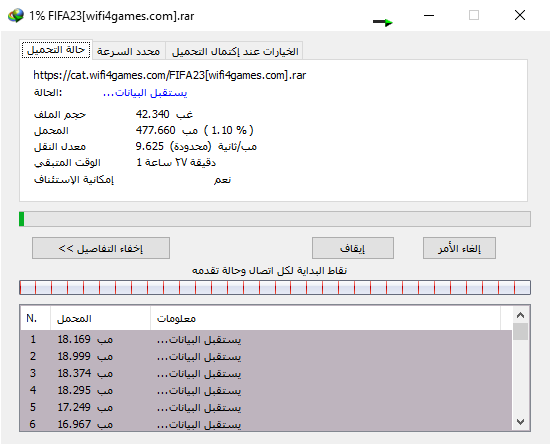Click the IDM globe icon in title bar
Image resolution: width=551 pixels, height=445 pixels.
16,15
